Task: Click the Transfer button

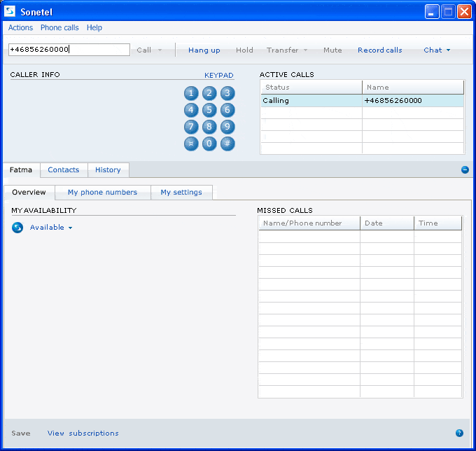Action: pyautogui.click(x=282, y=50)
